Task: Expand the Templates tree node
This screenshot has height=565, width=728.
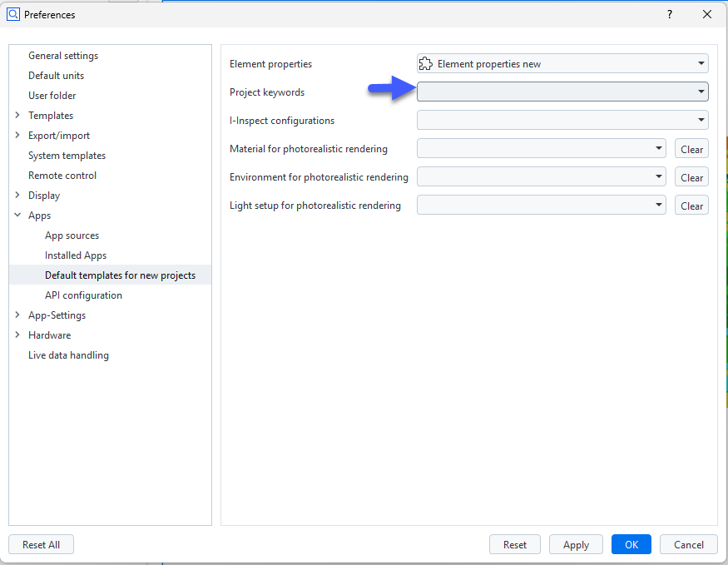Action: (17, 116)
